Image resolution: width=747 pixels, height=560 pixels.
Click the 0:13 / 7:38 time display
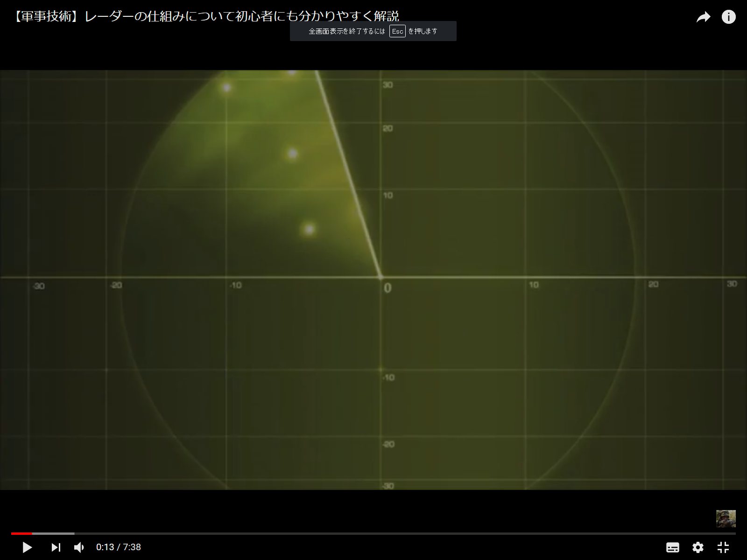119,547
